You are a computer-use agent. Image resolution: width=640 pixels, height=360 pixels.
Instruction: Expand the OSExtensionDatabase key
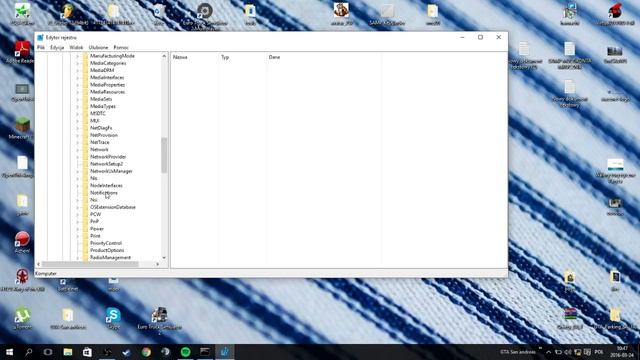[78, 207]
